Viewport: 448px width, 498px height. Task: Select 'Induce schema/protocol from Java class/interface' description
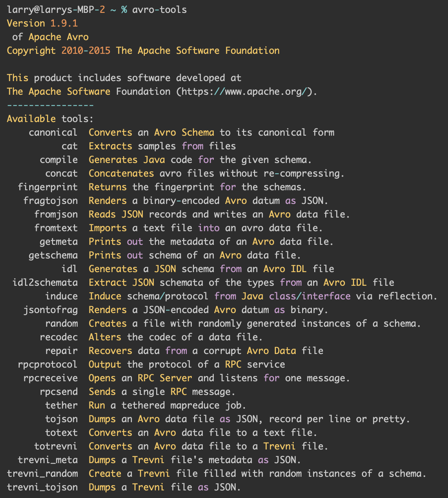coord(263,296)
